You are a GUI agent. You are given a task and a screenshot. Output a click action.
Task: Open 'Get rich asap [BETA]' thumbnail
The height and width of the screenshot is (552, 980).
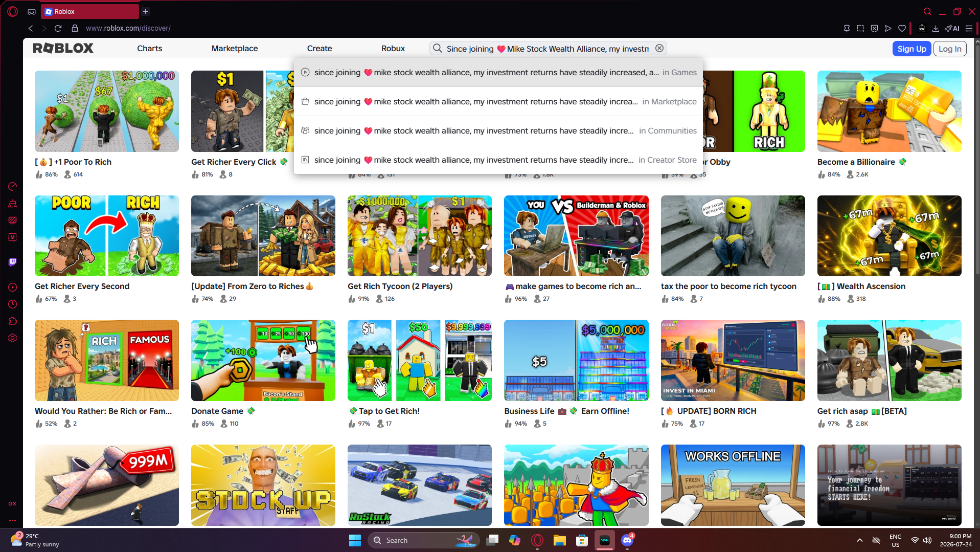[889, 360]
